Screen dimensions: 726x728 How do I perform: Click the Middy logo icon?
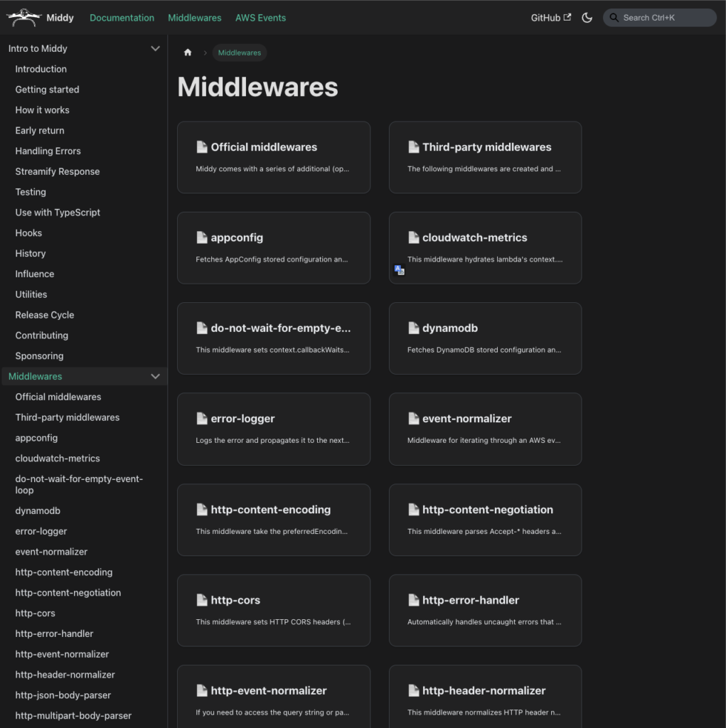(x=23, y=18)
